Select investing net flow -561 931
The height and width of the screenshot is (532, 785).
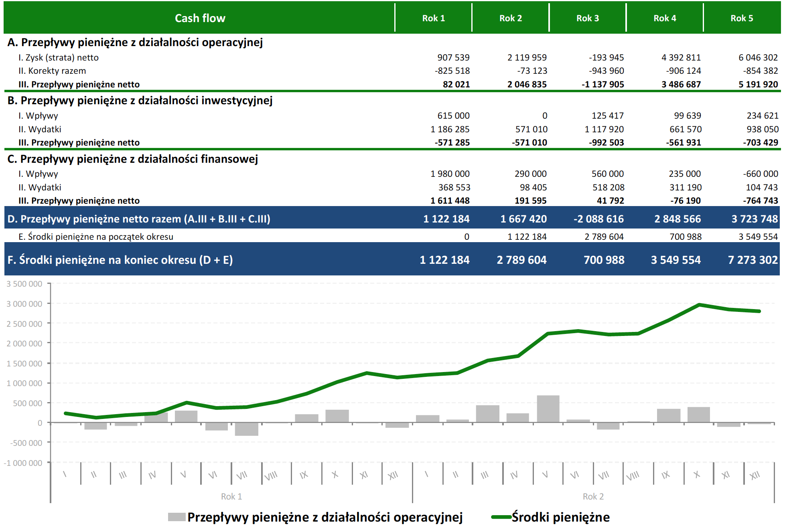coord(683,143)
